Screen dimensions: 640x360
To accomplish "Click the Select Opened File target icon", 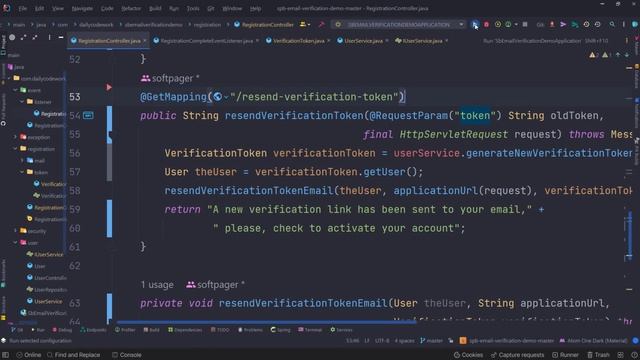I will [x=12, y=38].
